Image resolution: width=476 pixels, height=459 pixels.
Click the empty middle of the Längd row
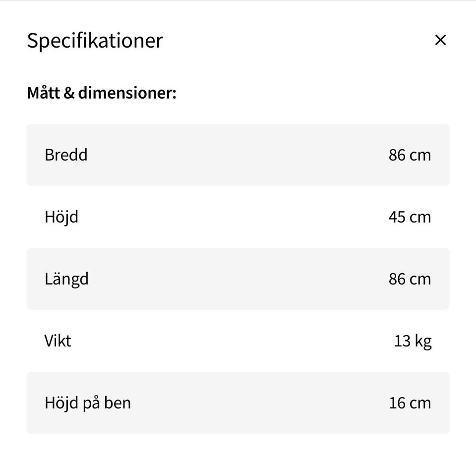238,279
